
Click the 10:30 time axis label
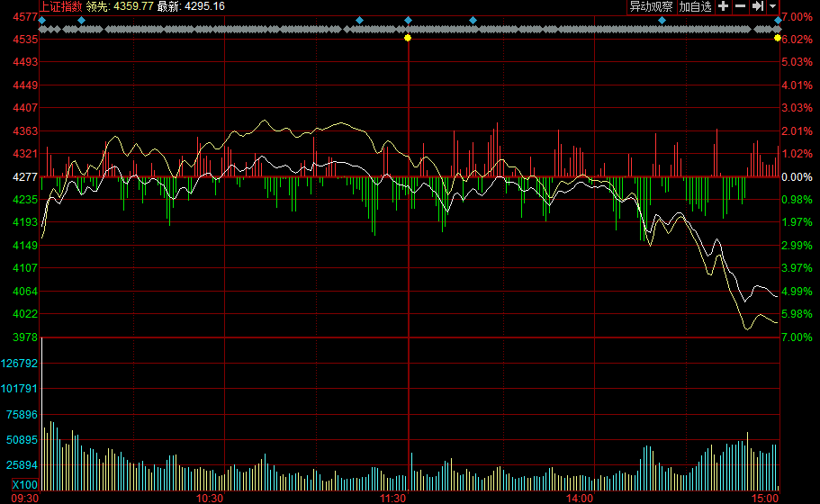click(209, 499)
